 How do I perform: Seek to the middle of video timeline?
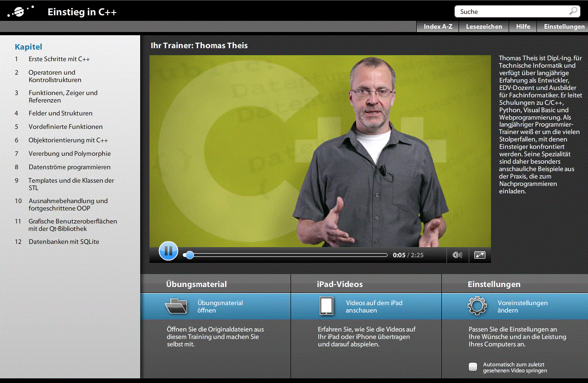coord(285,255)
